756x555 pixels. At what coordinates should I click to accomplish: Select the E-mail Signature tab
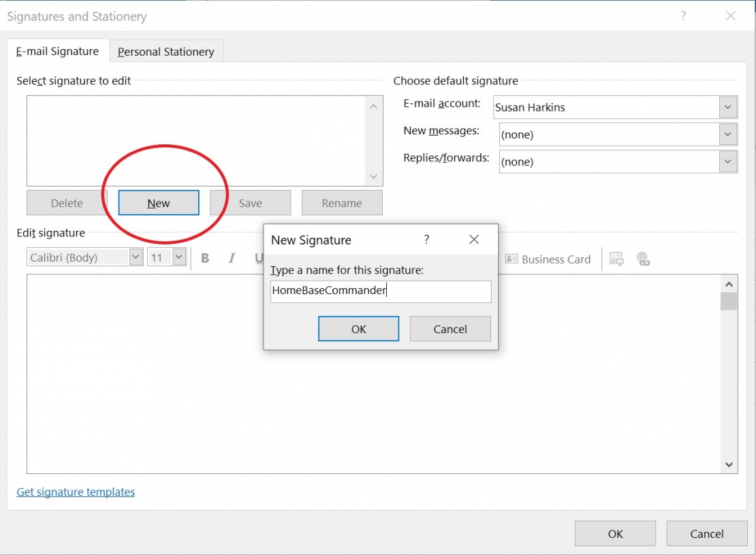point(58,51)
